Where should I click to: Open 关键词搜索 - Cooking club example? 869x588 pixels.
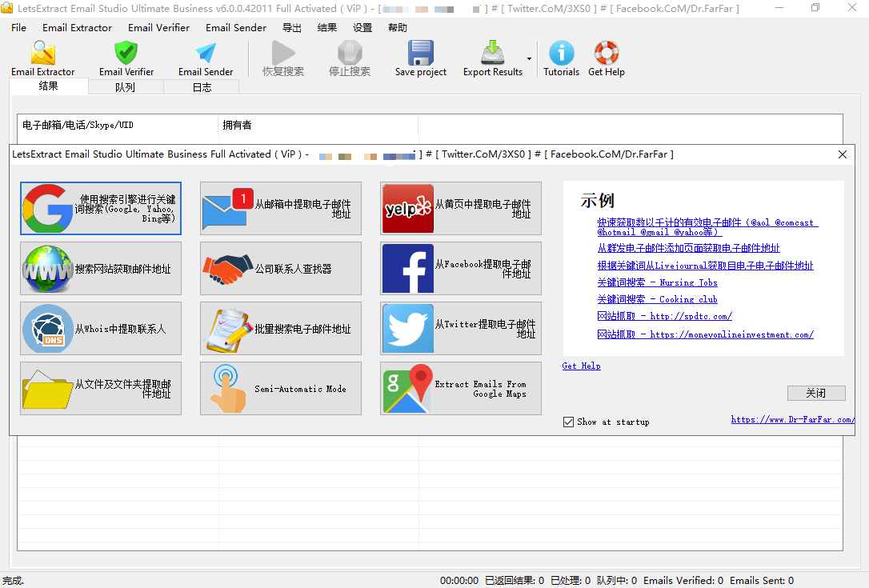(657, 299)
